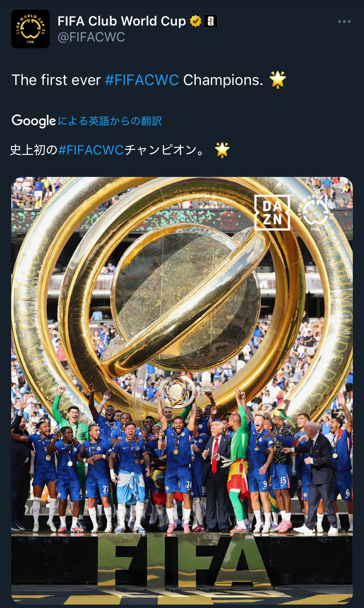Click the star emoji after Champions

(278, 80)
